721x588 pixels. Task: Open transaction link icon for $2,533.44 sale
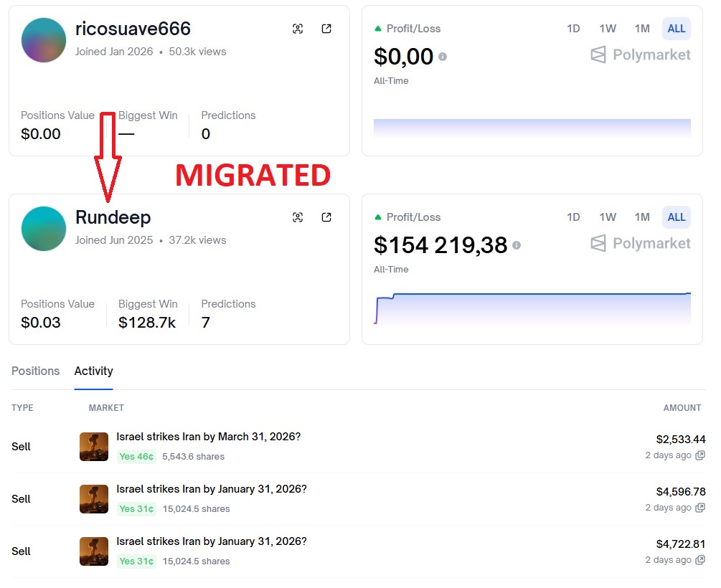tap(700, 455)
